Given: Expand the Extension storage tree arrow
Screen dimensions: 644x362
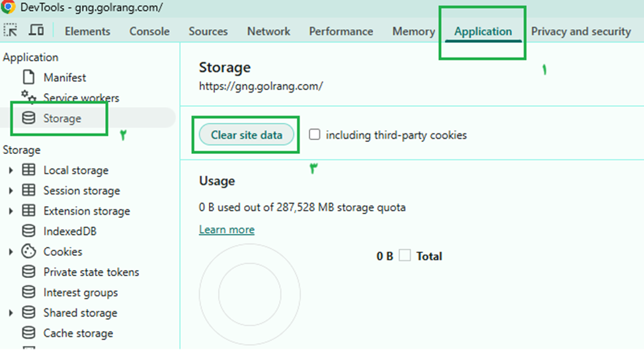Looking at the screenshot, I should (11, 211).
